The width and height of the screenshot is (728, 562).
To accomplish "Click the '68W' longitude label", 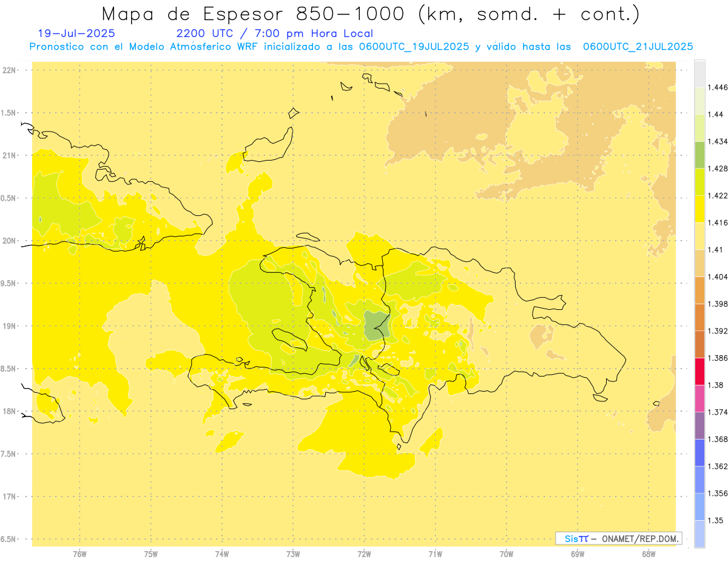I will point(649,554).
